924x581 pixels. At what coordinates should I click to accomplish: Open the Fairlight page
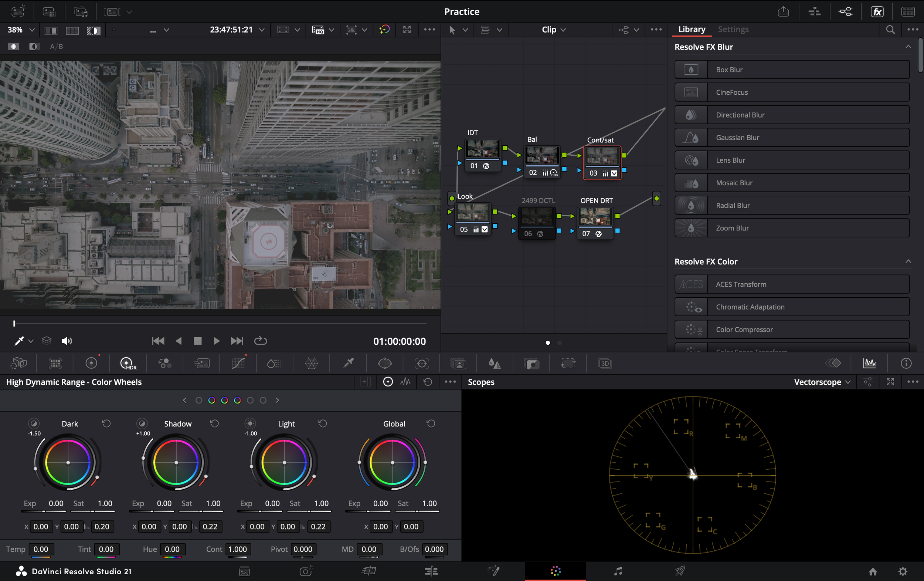point(618,571)
